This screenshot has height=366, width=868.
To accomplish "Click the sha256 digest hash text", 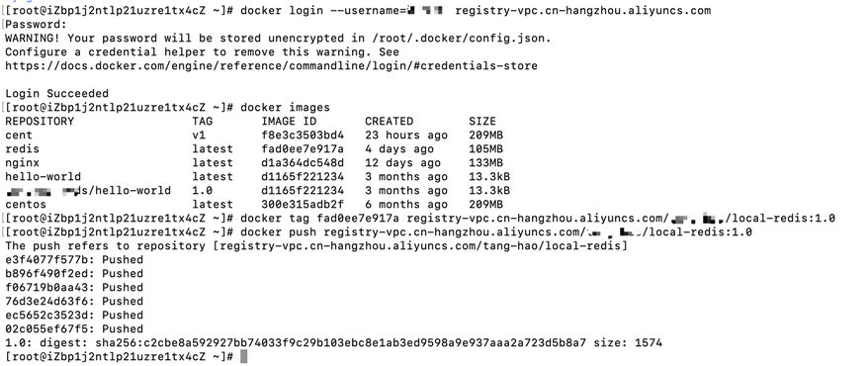I will [340, 342].
